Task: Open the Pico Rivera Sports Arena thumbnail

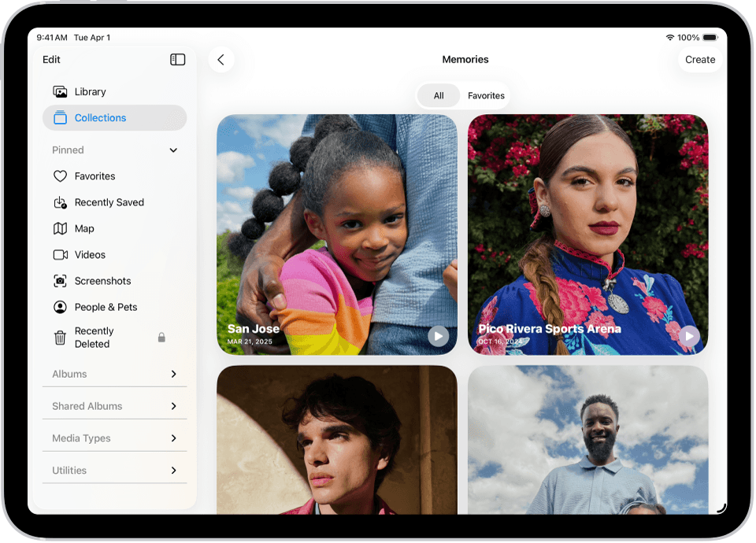Action: coord(588,235)
